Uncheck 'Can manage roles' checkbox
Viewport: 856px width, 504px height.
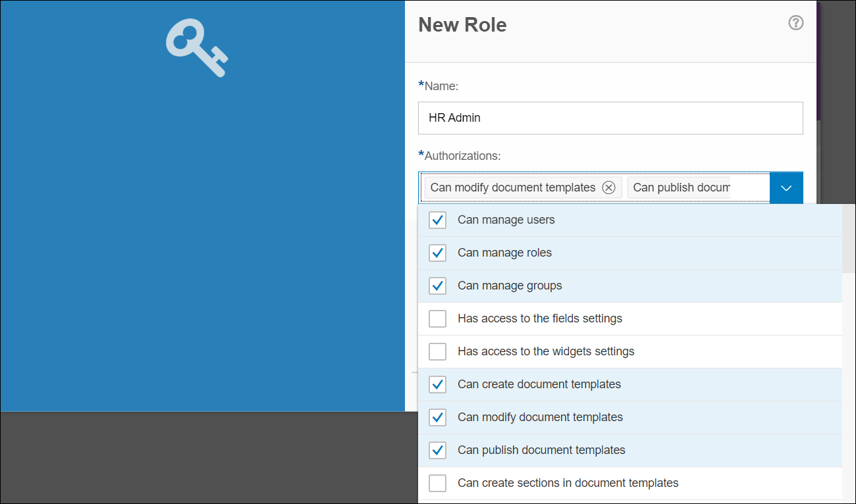[x=437, y=253]
